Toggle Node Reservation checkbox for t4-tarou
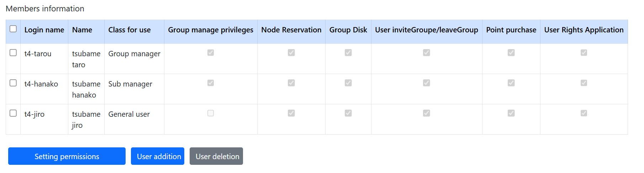Screen dimensions: 644x173 click(291, 53)
